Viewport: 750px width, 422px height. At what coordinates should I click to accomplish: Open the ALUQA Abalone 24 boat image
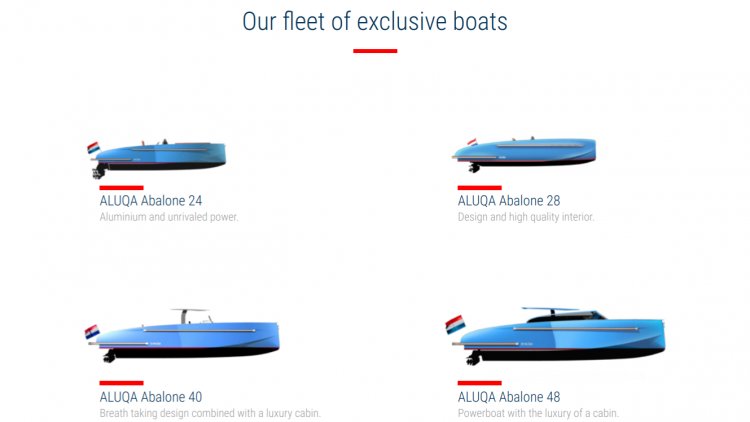click(x=156, y=159)
